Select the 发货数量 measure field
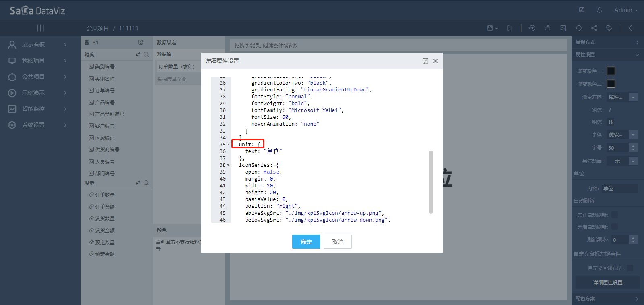 (104, 218)
